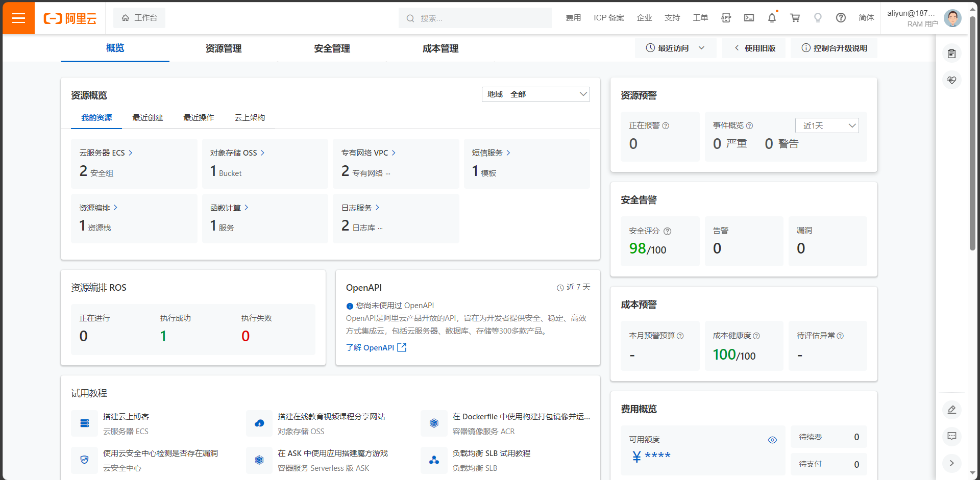Open the ICP 备案 menu
This screenshot has width=980, height=480.
coord(608,18)
